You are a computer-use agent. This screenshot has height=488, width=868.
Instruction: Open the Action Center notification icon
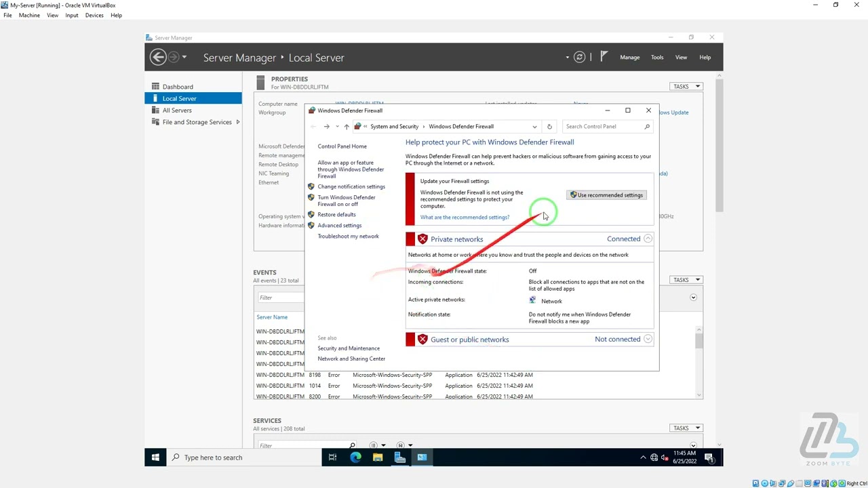tap(709, 457)
